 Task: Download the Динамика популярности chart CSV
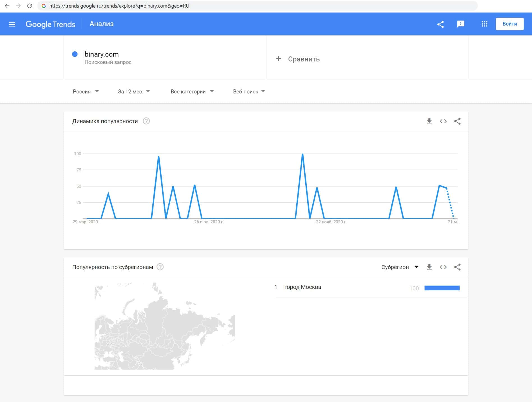[x=429, y=121]
